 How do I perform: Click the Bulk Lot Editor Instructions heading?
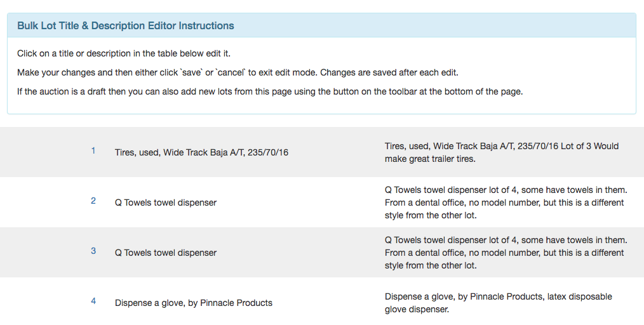click(x=126, y=25)
